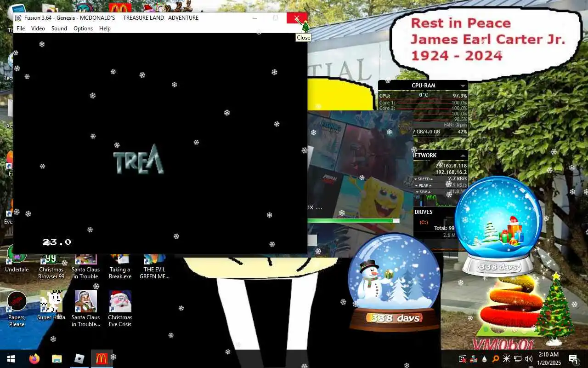The width and height of the screenshot is (588, 368).
Task: Open the Action Center notifications
Action: click(x=573, y=359)
